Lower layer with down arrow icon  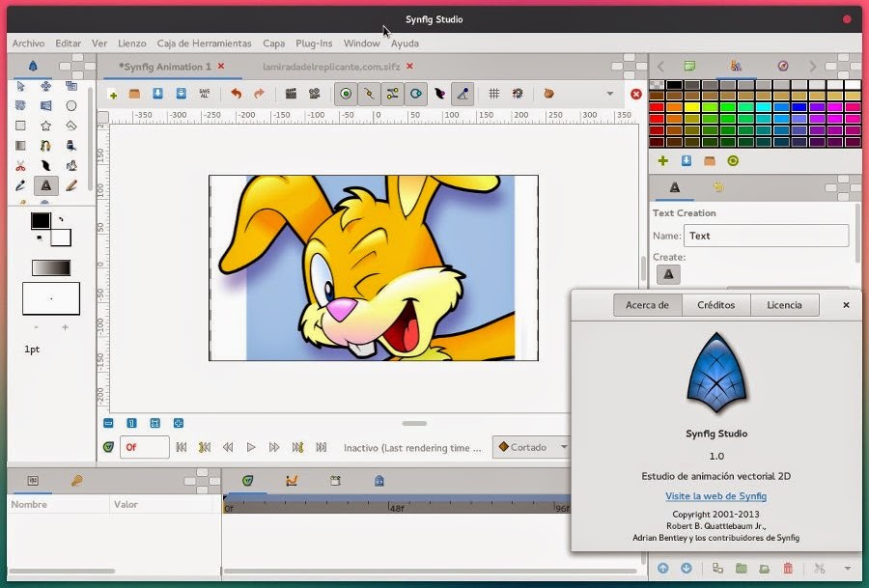coord(687,568)
